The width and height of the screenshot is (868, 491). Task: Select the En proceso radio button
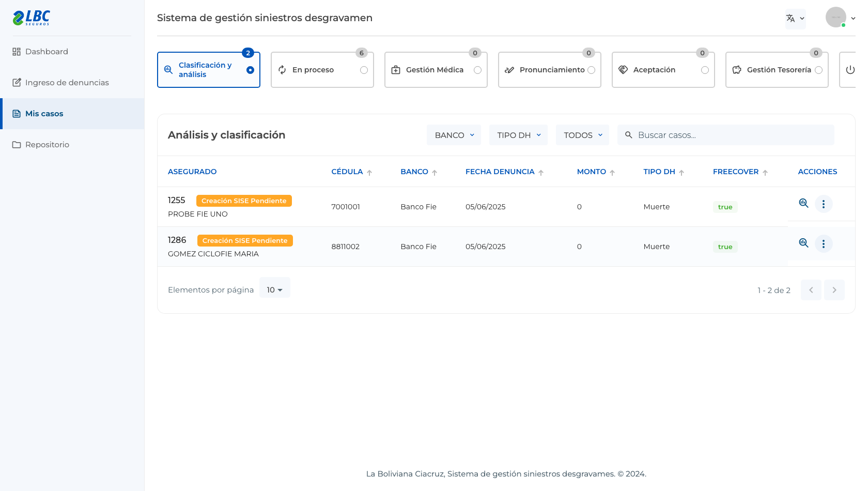364,70
